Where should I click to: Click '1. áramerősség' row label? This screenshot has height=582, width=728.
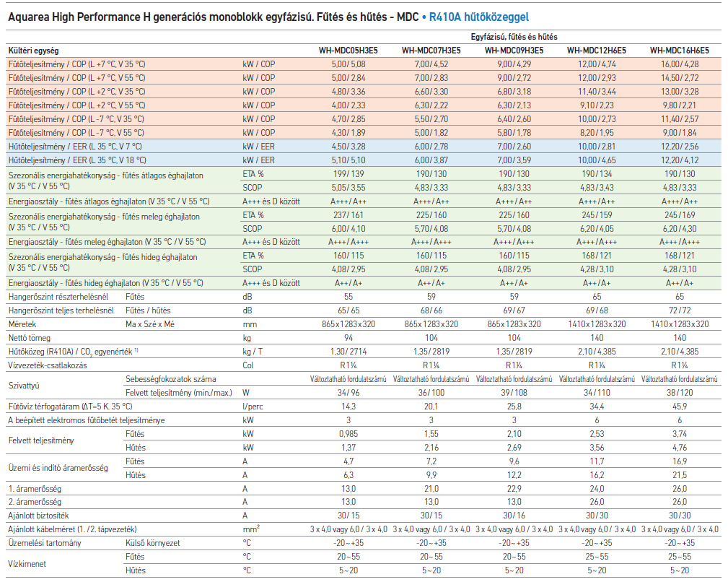[35, 489]
